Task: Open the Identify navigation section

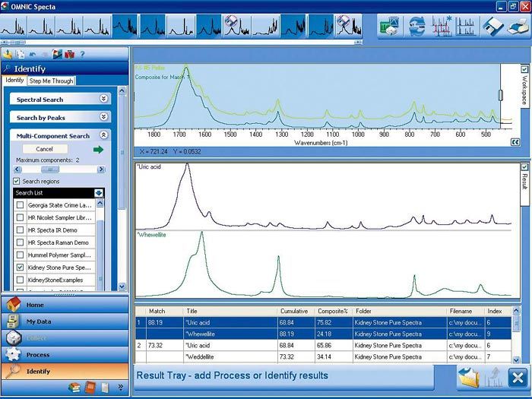Action: [x=65, y=371]
